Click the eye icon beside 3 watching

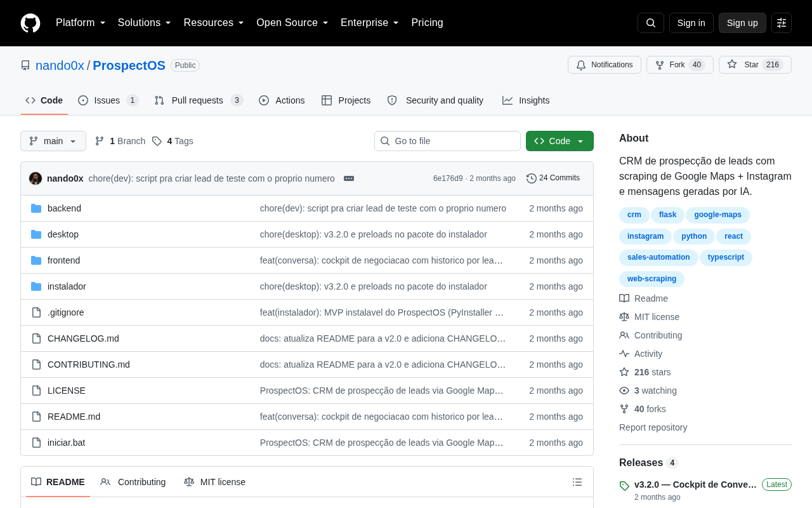[624, 391]
